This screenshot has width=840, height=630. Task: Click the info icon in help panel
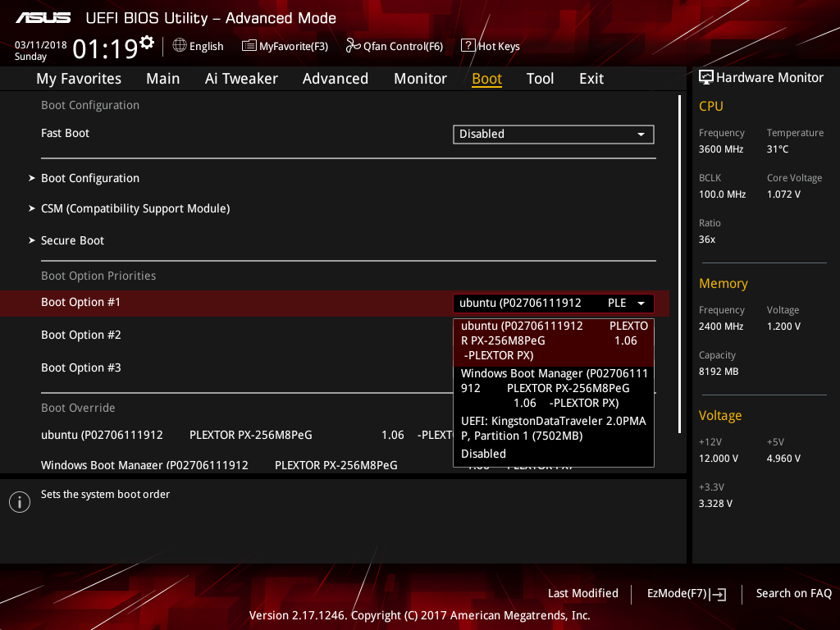pos(20,502)
